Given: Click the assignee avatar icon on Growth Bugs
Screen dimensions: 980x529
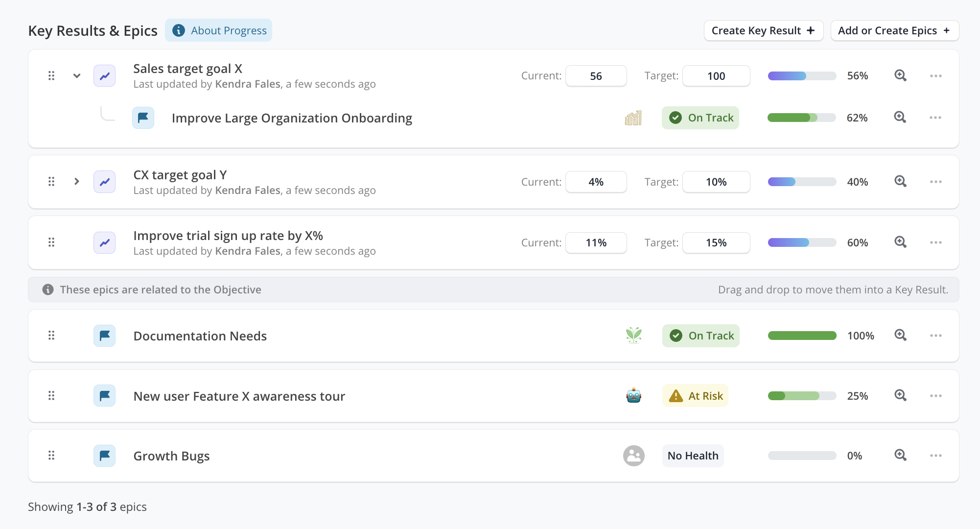Looking at the screenshot, I should 633,456.
